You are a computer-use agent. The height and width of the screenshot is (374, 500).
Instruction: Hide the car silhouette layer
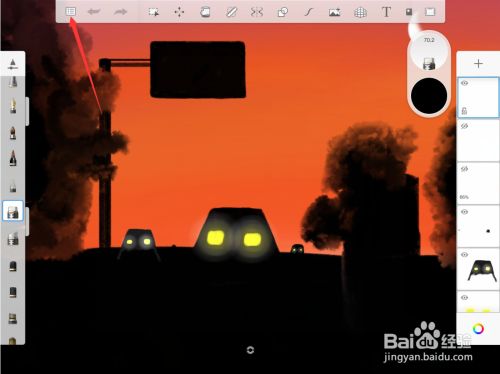(464, 255)
